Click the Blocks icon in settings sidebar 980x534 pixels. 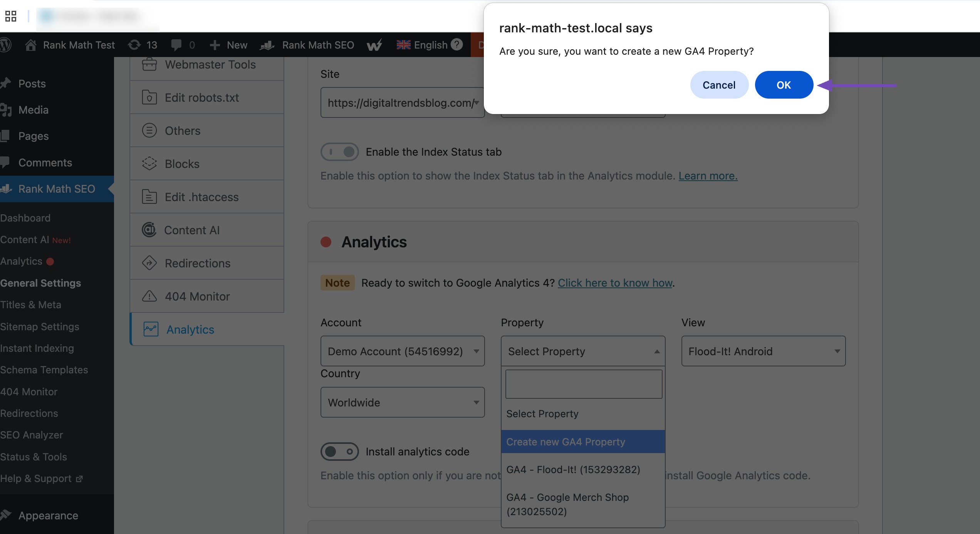pyautogui.click(x=149, y=164)
